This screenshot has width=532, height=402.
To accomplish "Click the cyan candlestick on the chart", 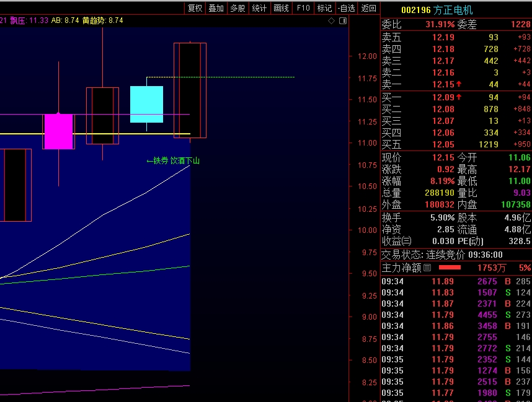I will point(146,105).
